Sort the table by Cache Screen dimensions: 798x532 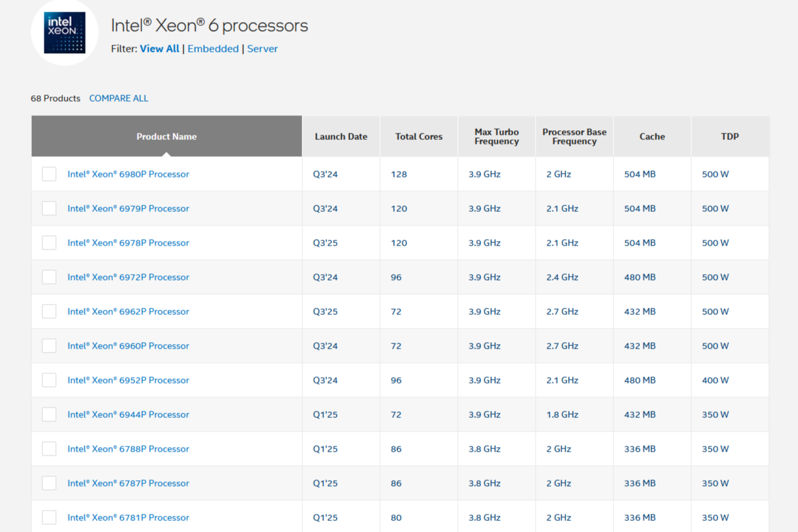[x=652, y=136]
